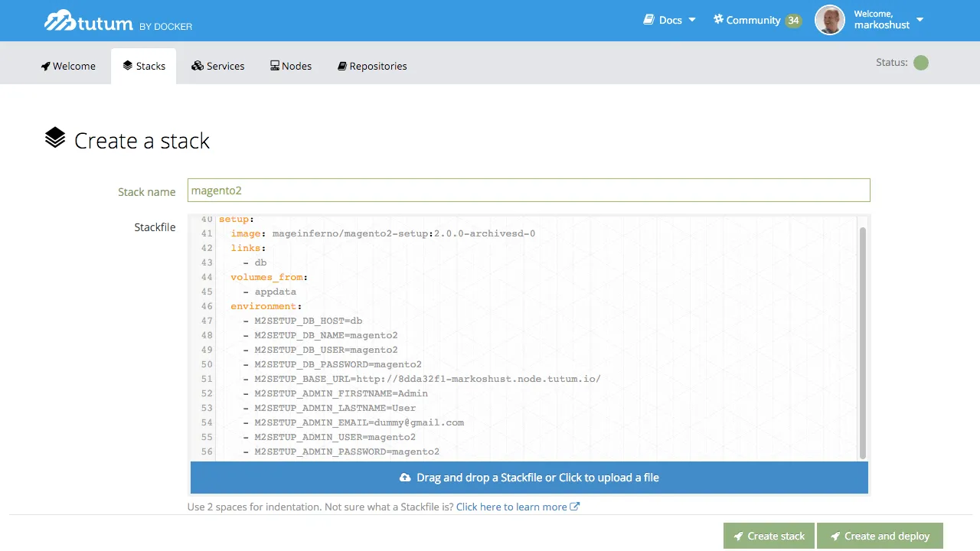Click the green status indicator circle
The image size is (980, 551).
pyautogui.click(x=921, y=63)
